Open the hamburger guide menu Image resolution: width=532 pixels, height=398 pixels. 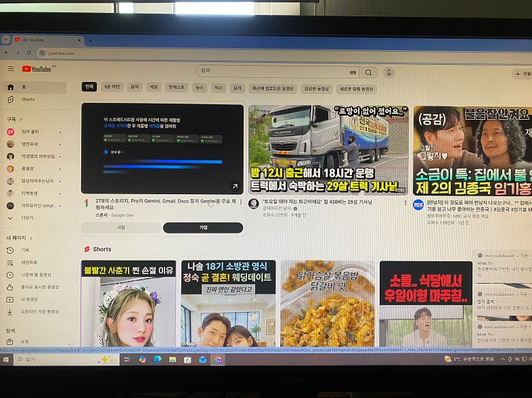(10, 69)
